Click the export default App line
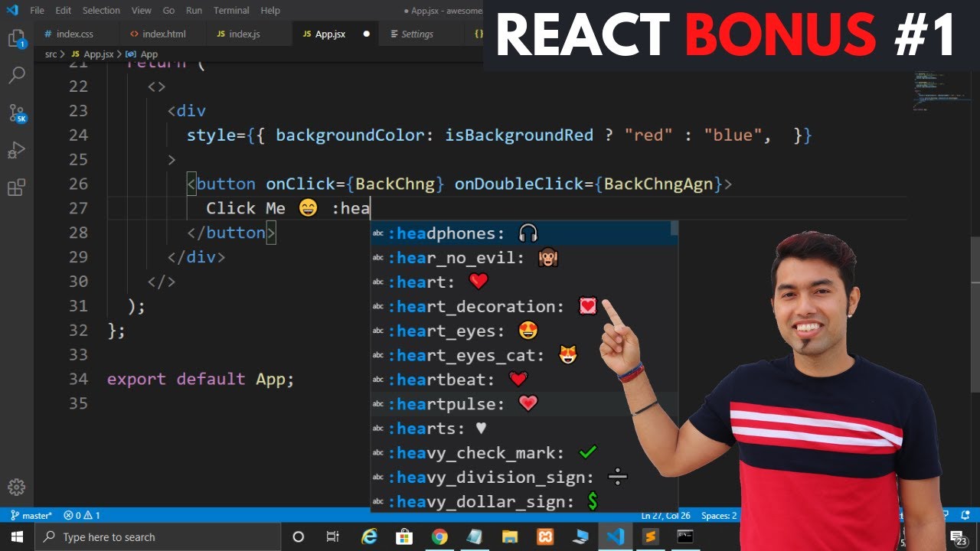The image size is (980, 551). click(x=201, y=379)
